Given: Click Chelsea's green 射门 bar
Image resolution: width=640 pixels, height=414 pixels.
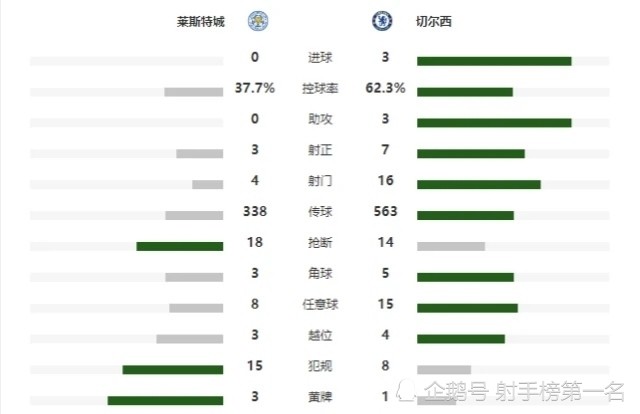Looking at the screenshot, I should (x=479, y=185).
